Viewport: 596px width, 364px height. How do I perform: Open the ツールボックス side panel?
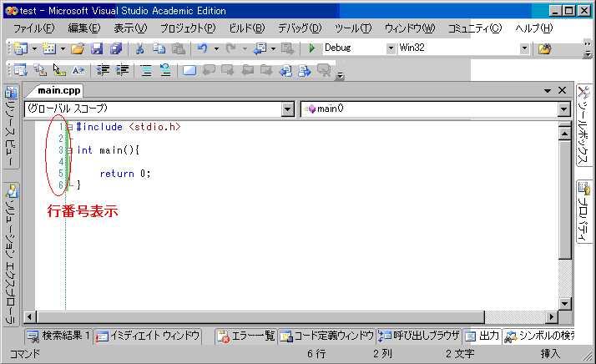pyautogui.click(x=583, y=134)
